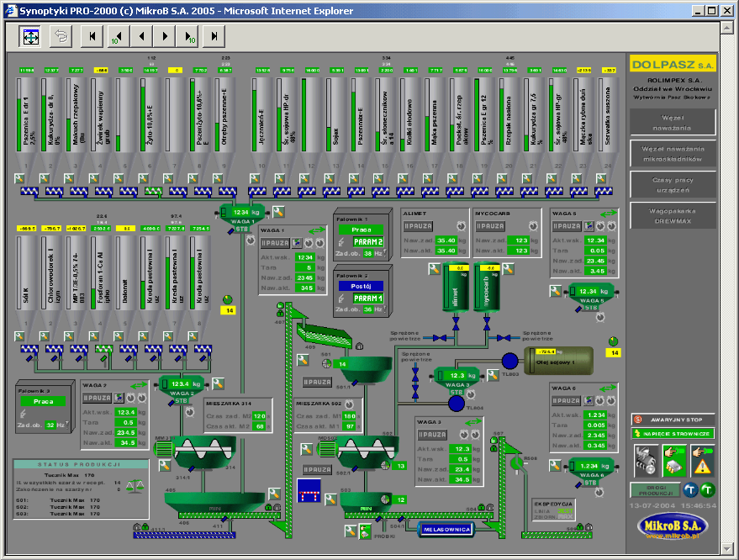Open the wrench settings beside WAGA 3 hopper
This screenshot has height=560, width=739.
point(493,375)
